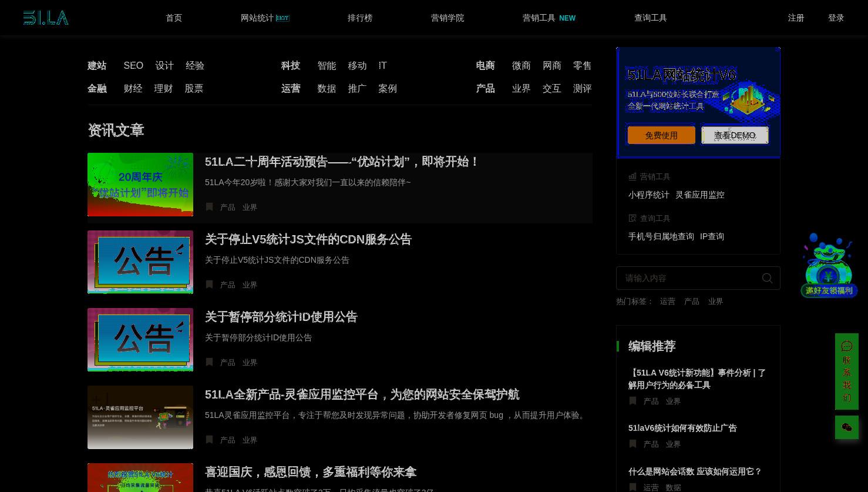This screenshot has height=492, width=868.
Task: Open recommended article 51laV6统计如何有效防止广告
Action: tap(682, 428)
